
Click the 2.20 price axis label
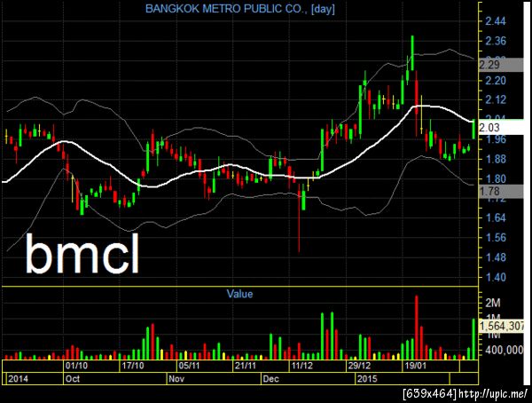(x=496, y=81)
